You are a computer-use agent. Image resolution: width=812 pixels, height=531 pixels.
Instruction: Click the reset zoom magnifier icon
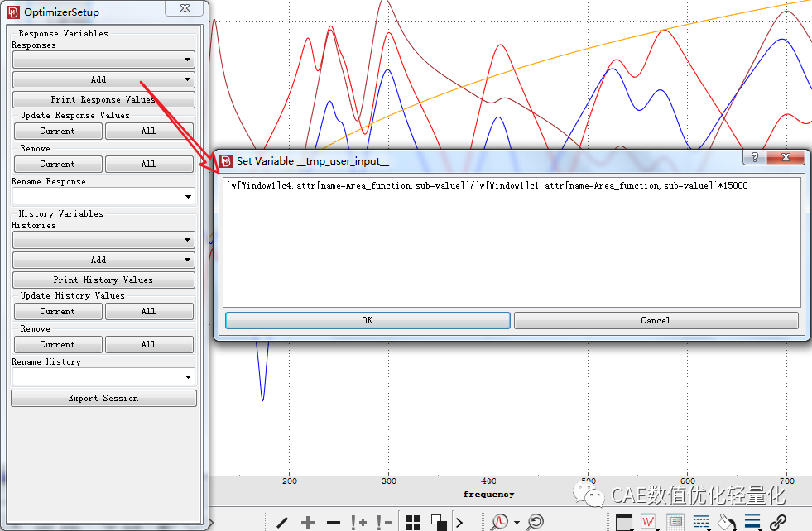pos(536,522)
